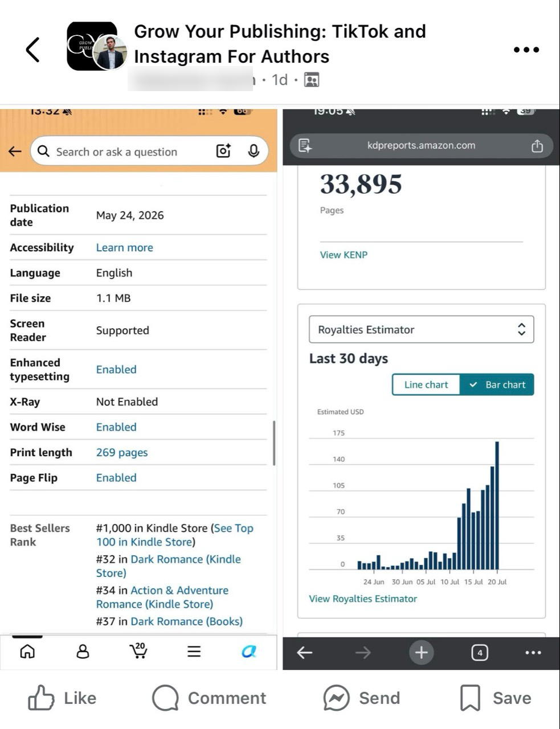Viewport: 560px width, 729px height.
Task: Tap the browser back arrow
Action: [305, 653]
